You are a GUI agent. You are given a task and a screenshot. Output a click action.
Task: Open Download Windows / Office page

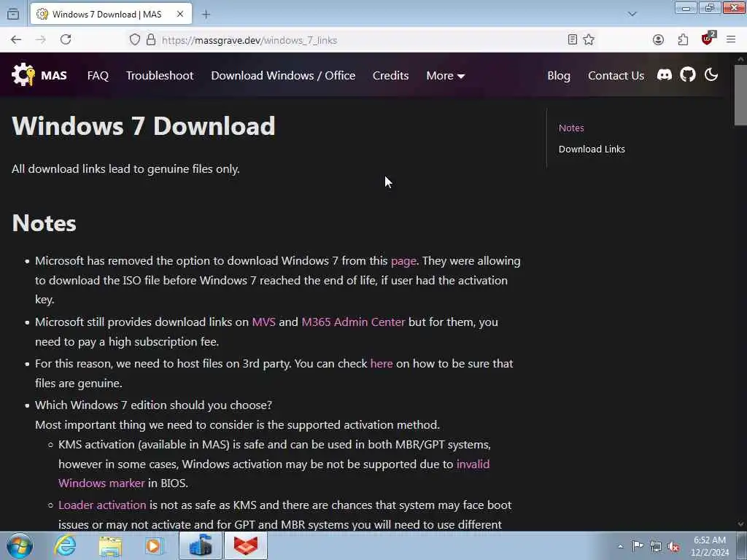(x=283, y=75)
